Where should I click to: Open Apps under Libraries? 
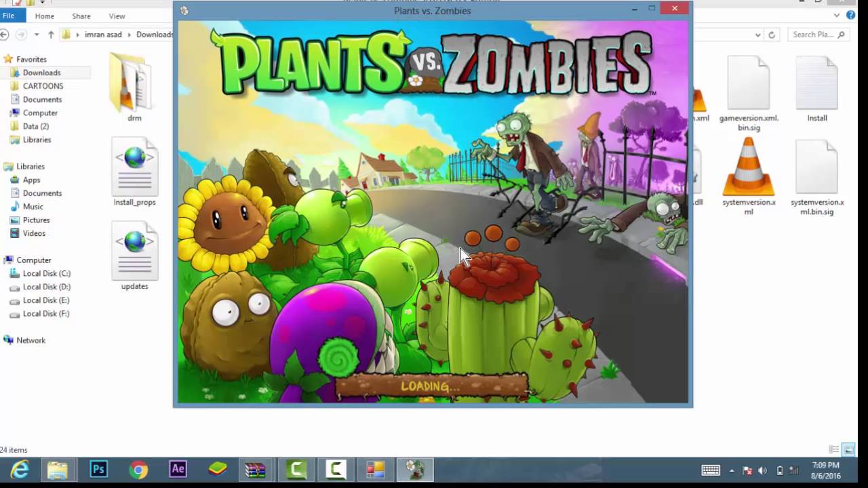31,180
